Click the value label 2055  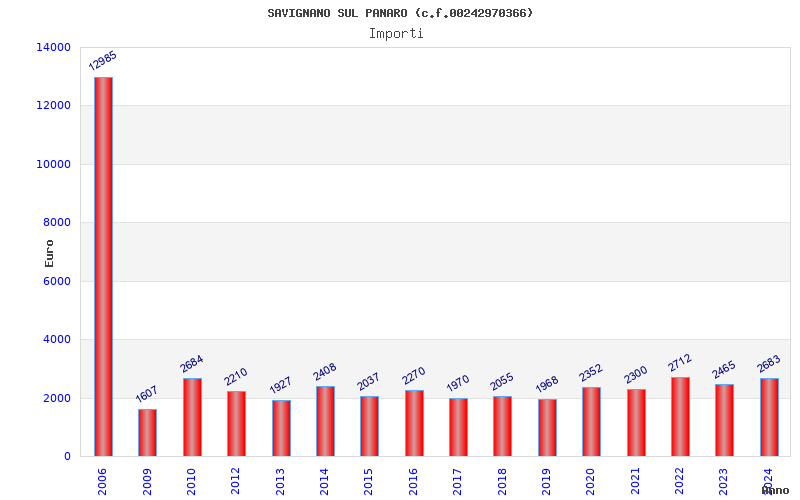502,382
